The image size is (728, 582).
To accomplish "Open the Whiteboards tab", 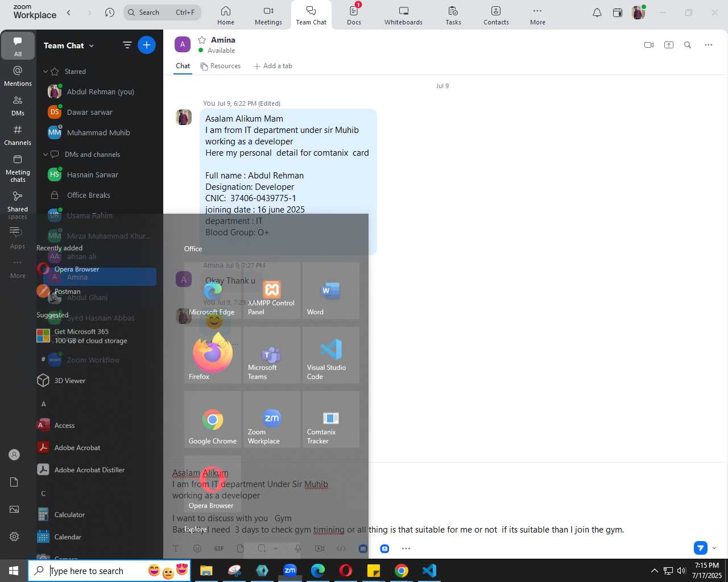I will pyautogui.click(x=403, y=15).
